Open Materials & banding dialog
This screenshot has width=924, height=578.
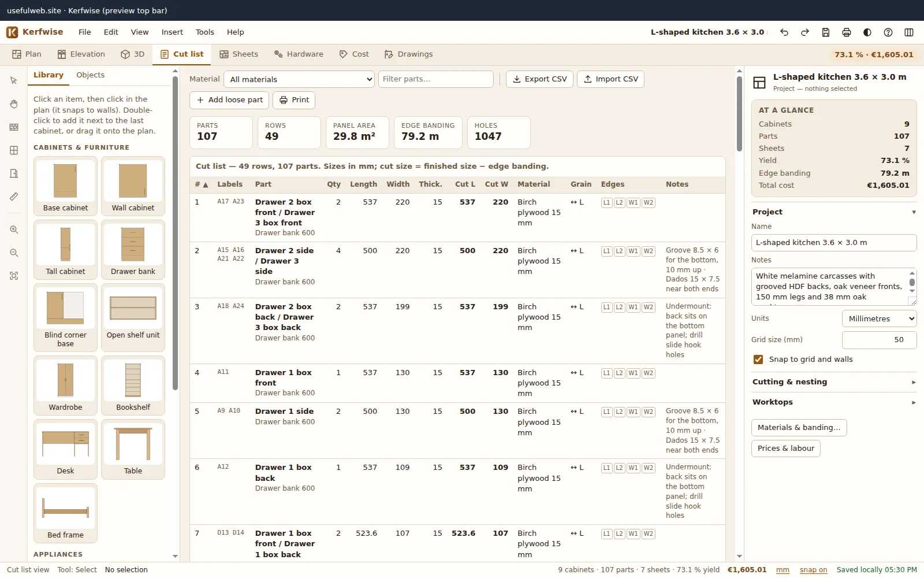click(x=799, y=428)
